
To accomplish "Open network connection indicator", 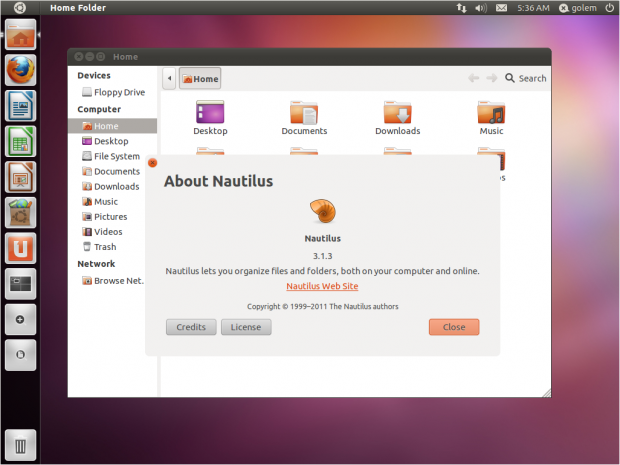I will [461, 8].
